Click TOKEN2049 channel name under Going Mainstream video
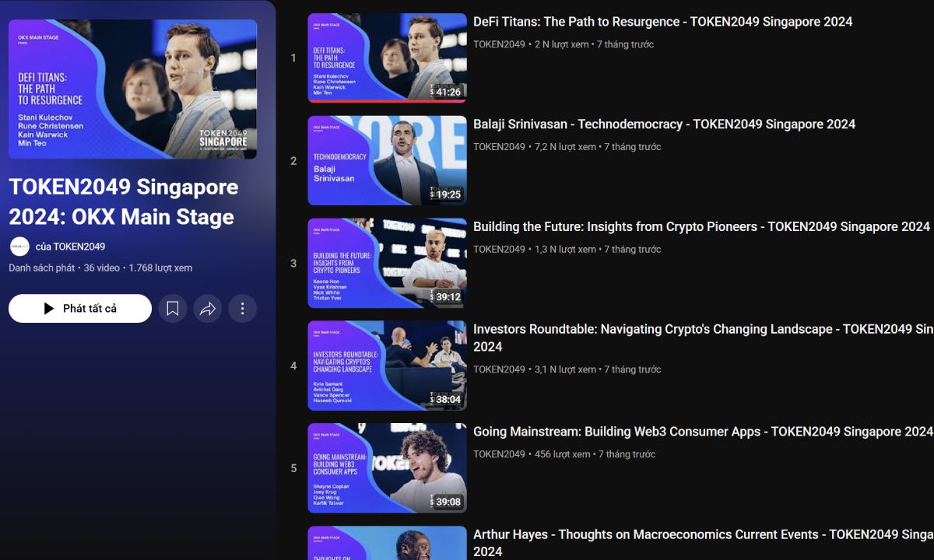934x560 pixels. pyautogui.click(x=499, y=454)
